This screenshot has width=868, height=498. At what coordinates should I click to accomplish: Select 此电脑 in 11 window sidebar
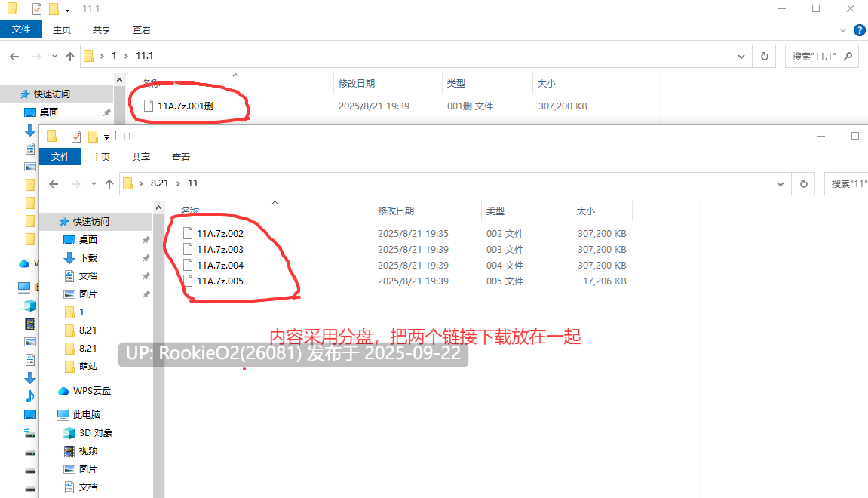click(x=87, y=414)
